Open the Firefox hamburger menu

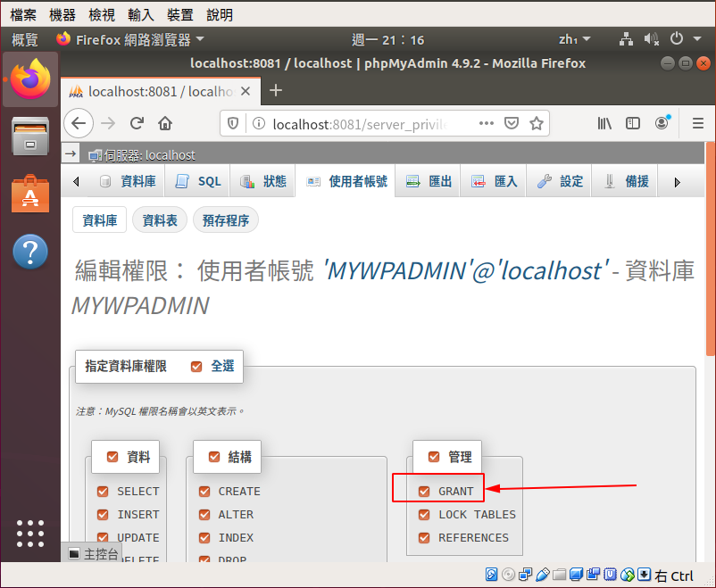coord(698,123)
